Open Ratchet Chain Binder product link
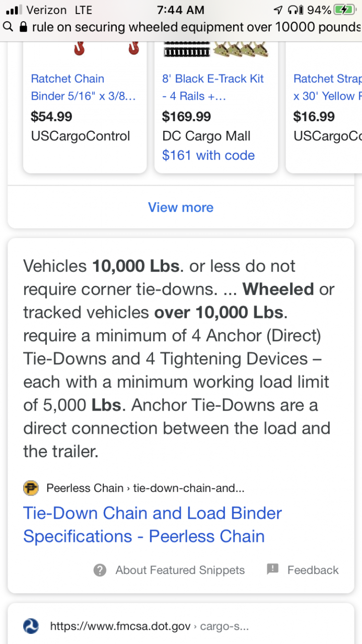362x644 pixels. point(83,87)
